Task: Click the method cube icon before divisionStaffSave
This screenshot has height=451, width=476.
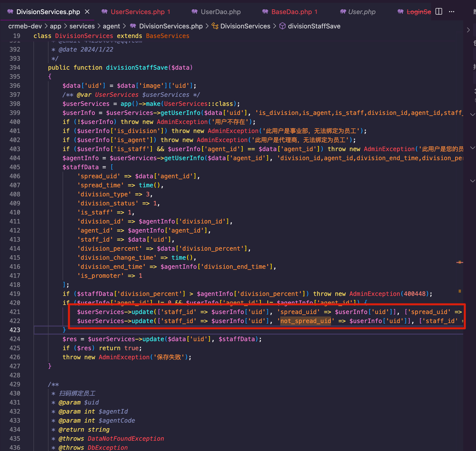Action: tap(282, 26)
